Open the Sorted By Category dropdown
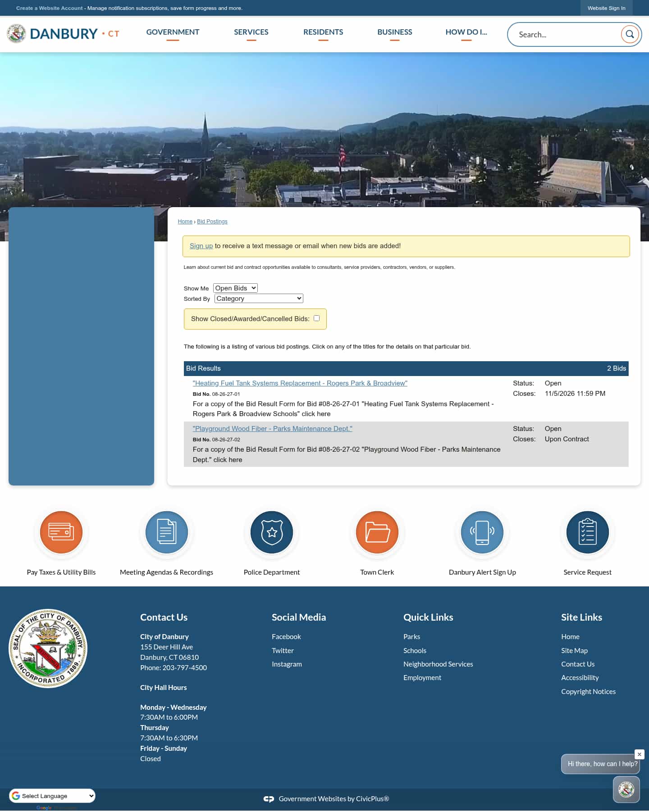Image resolution: width=649 pixels, height=812 pixels. (x=259, y=298)
